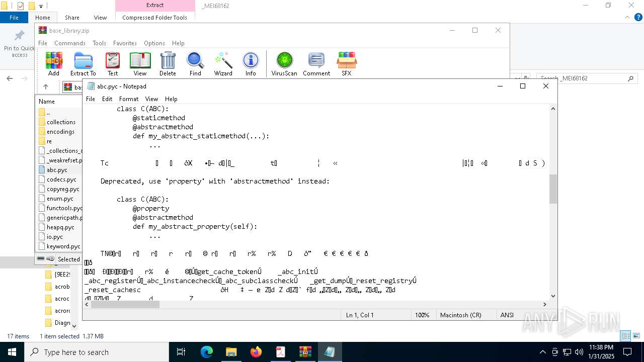Open WinRAR Options menu
This screenshot has width=644, height=362.
point(154,43)
